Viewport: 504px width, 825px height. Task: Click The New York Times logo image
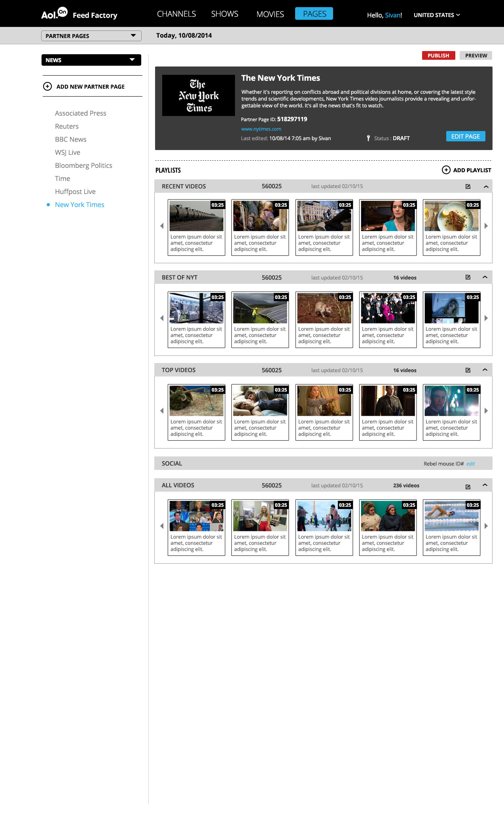199,95
